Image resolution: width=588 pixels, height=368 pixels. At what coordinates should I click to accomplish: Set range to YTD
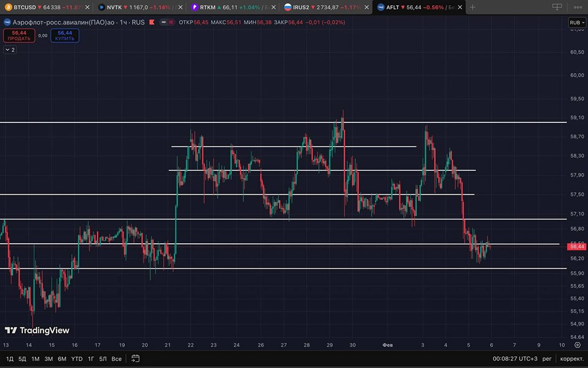point(76,359)
